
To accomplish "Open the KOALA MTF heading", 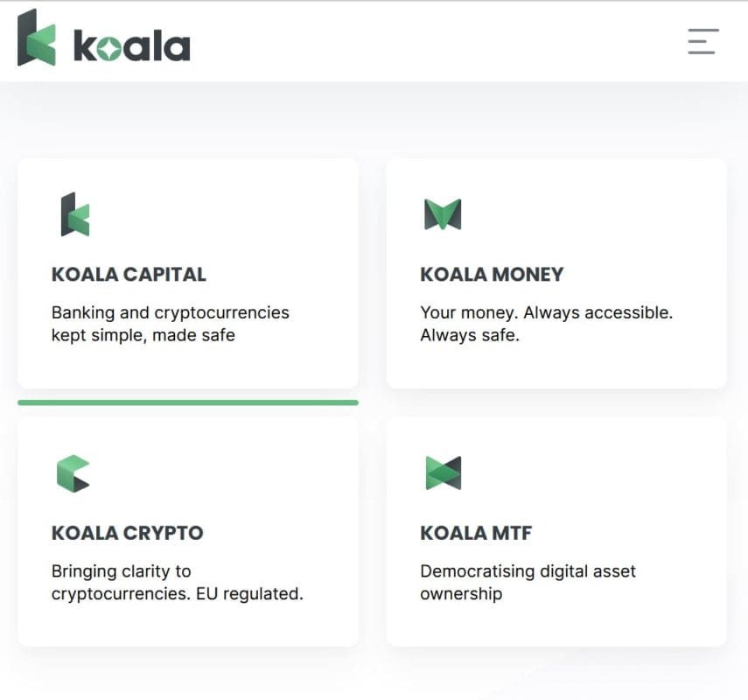I will pos(476,533).
